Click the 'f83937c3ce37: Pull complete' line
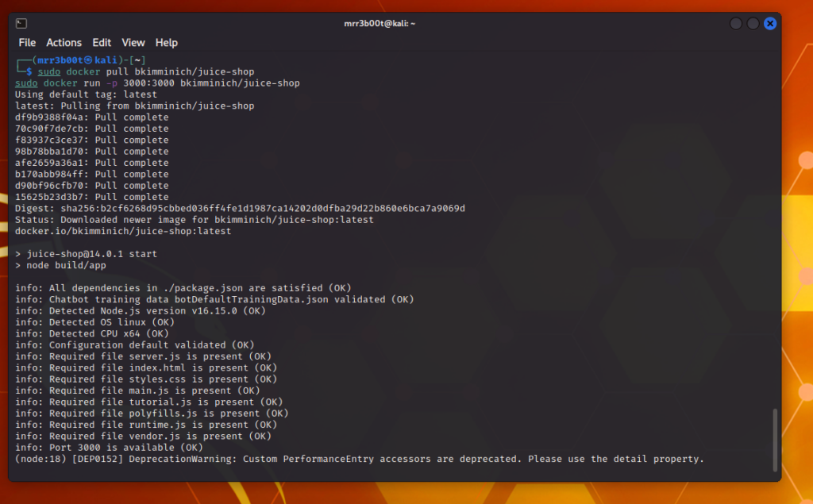This screenshot has width=813, height=504. (x=92, y=140)
